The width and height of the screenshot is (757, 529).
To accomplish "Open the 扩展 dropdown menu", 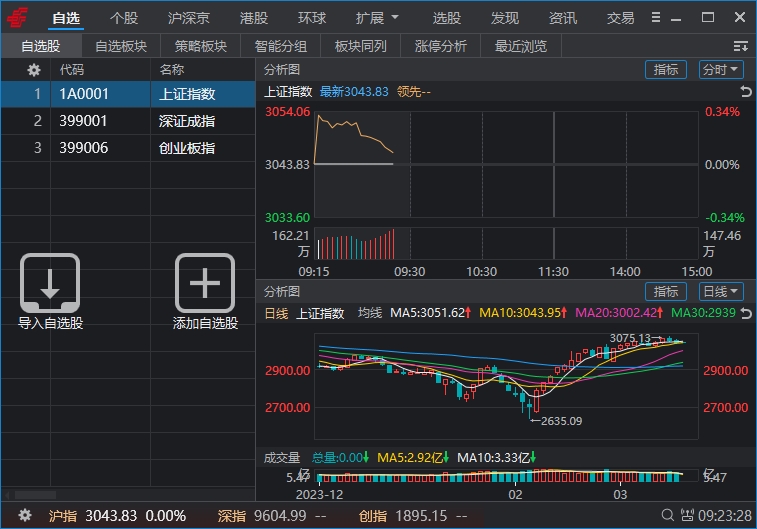I will click(378, 18).
